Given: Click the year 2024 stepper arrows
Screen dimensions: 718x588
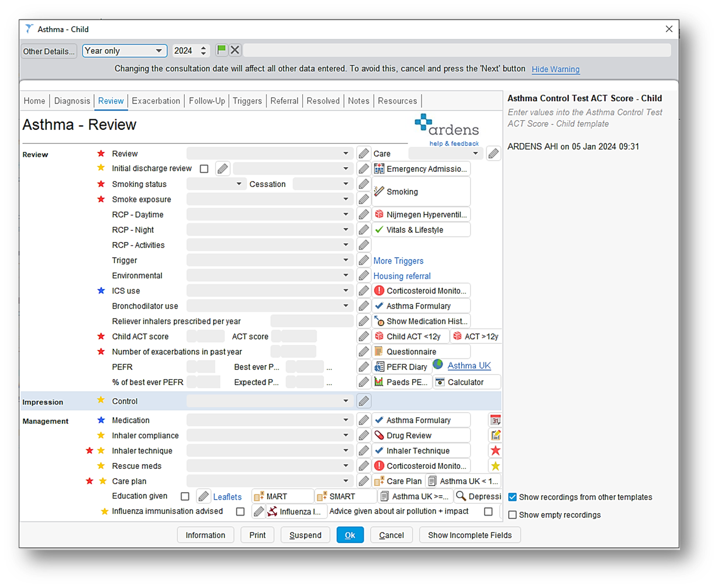Looking at the screenshot, I should (x=203, y=51).
